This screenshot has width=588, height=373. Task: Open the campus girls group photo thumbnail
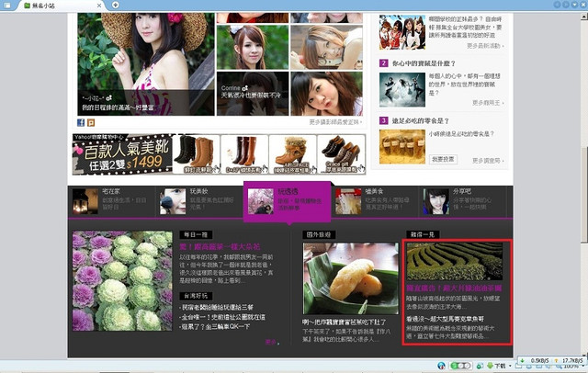point(402,32)
